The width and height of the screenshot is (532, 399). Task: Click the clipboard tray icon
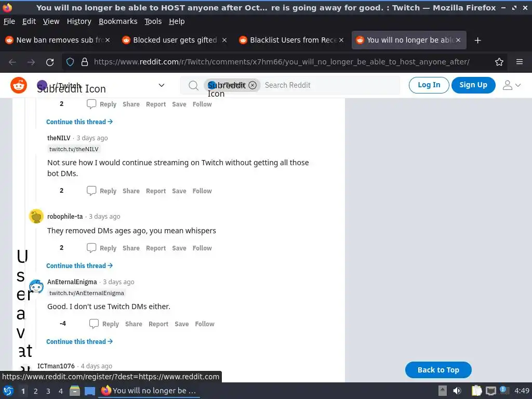[x=476, y=391]
